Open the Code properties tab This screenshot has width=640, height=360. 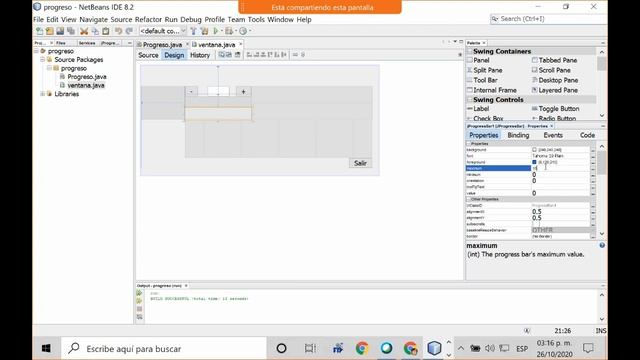tap(587, 135)
